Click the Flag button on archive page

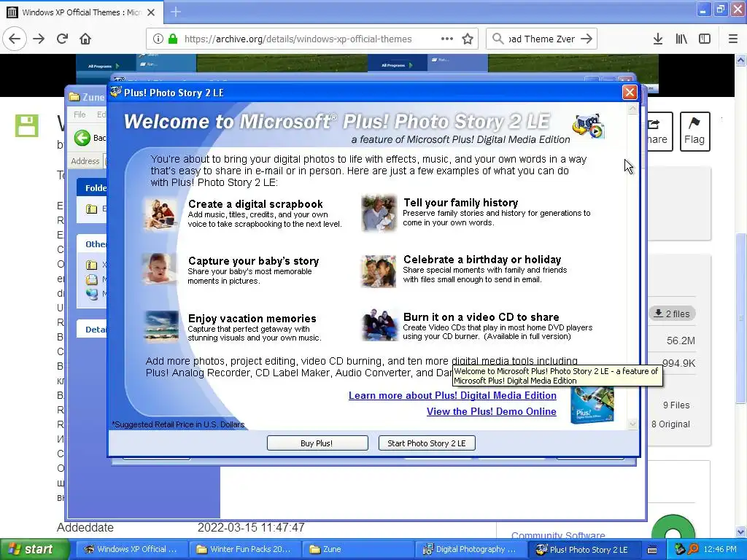[x=694, y=131]
